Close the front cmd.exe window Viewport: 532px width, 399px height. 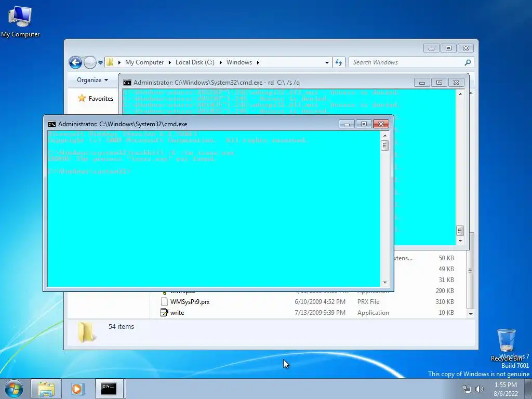point(381,124)
